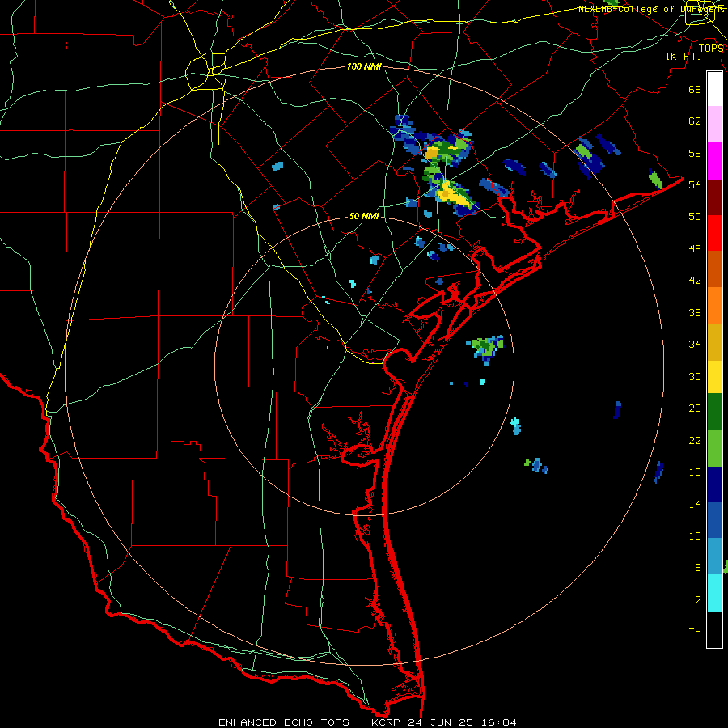Click the legend value '6'
This screenshot has width=728, height=728.
tap(697, 568)
